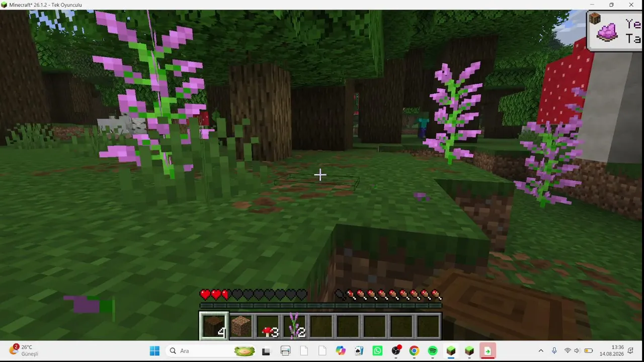Click the experience bar above the hotbar
The width and height of the screenshot is (644, 362).
click(x=320, y=305)
